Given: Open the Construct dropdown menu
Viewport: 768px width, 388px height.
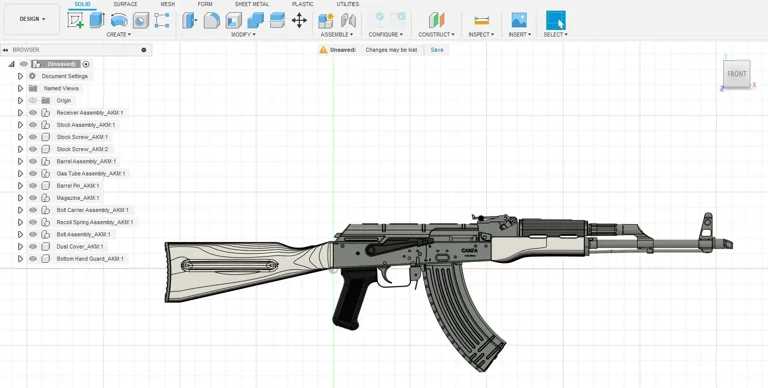Looking at the screenshot, I should 436,35.
